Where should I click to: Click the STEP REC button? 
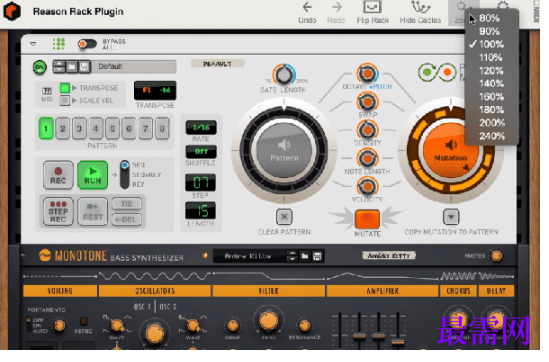coord(58,211)
